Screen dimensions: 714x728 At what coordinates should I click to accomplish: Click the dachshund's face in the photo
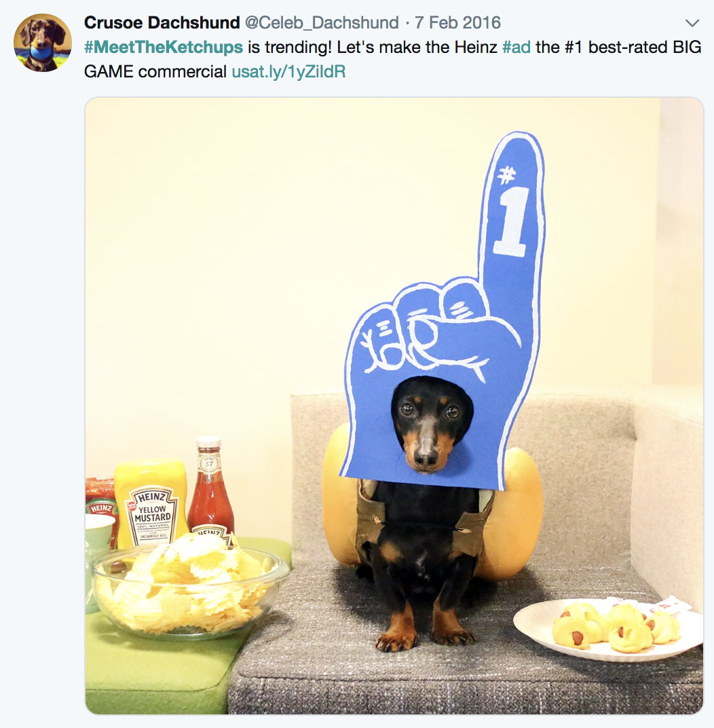(x=429, y=425)
